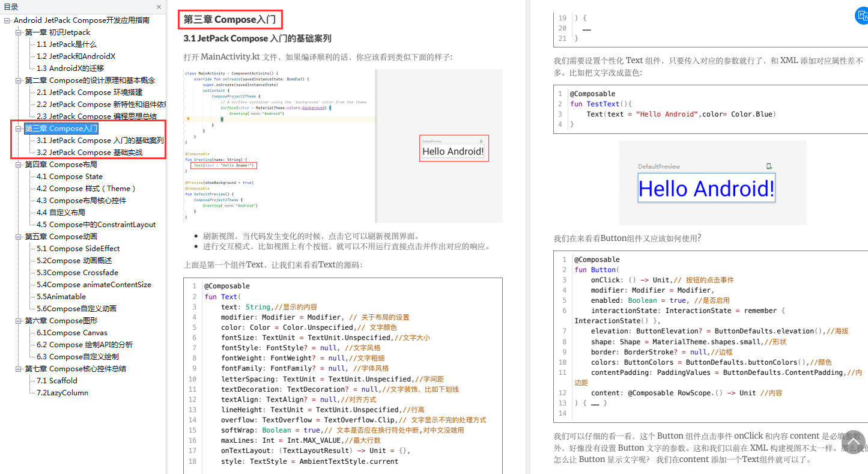Click code line 'maxLines: Int = Int.MAX_VALUE'
The image size is (868, 474).
click(x=300, y=440)
